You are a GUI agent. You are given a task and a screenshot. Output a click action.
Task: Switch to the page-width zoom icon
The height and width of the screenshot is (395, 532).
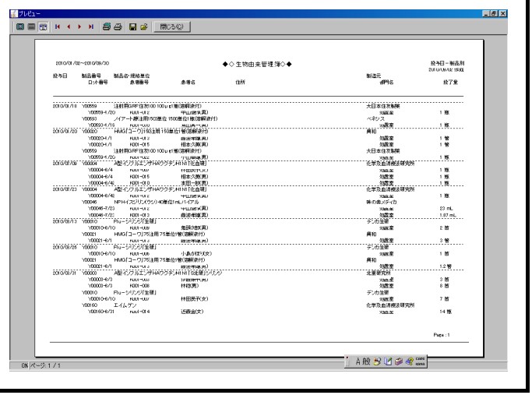[x=32, y=26]
